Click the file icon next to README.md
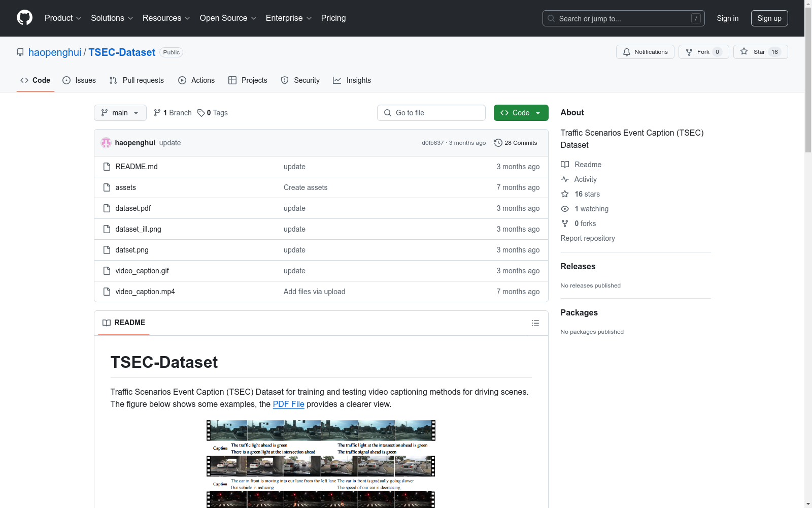Screen dimensions: 812x508 pos(107,167)
